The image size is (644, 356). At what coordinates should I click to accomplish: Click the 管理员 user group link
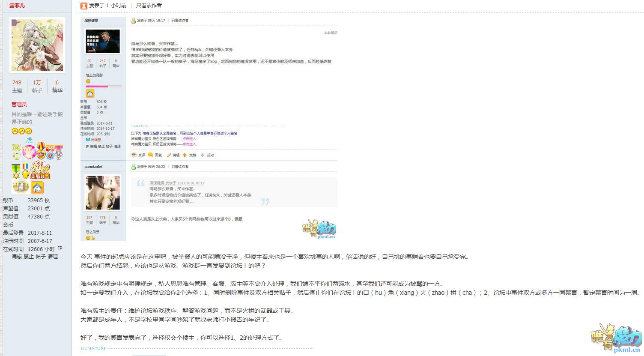coord(19,104)
